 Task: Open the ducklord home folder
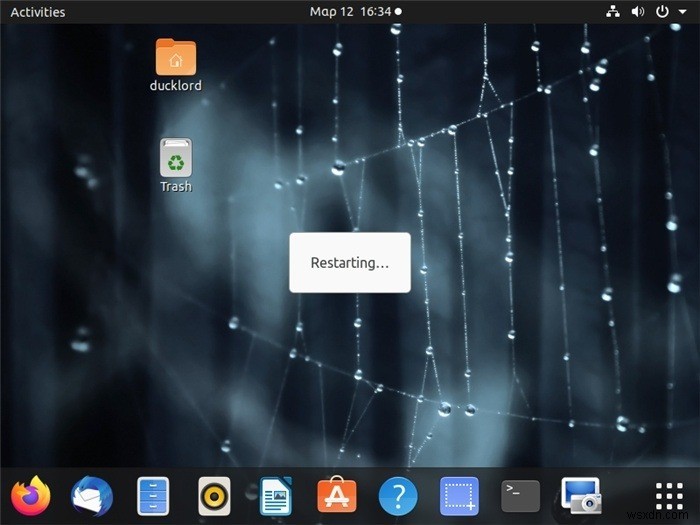176,57
